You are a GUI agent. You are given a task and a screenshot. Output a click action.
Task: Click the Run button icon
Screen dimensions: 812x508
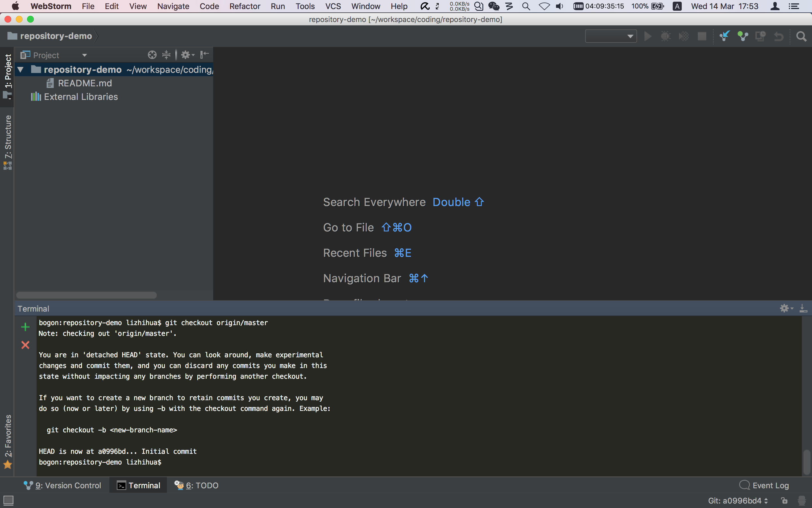click(648, 36)
